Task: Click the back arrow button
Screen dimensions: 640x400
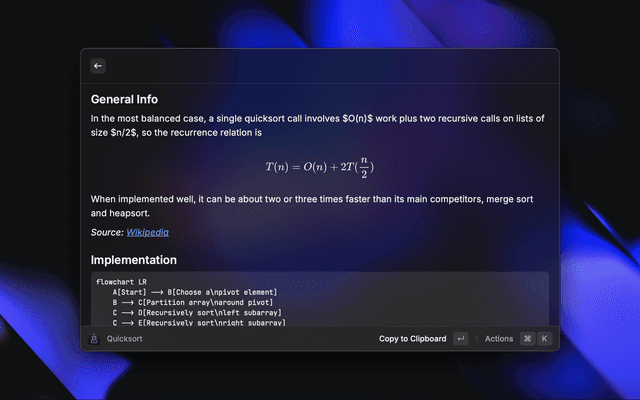Action: 98,66
